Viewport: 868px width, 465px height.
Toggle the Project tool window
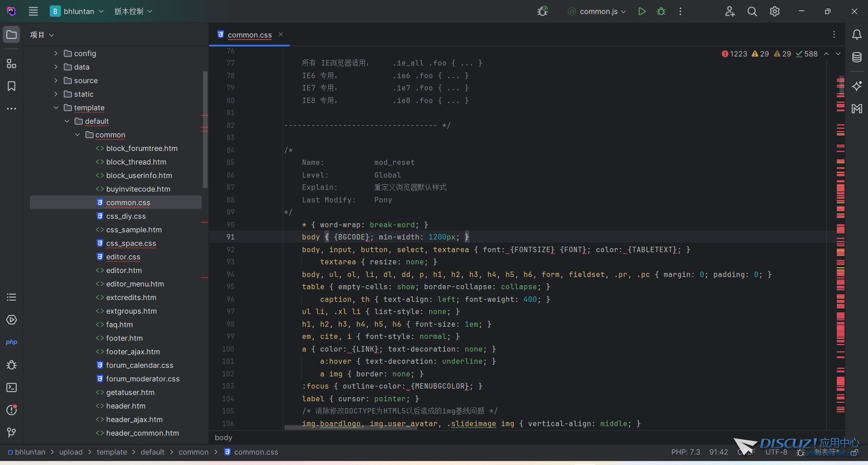pos(11,35)
